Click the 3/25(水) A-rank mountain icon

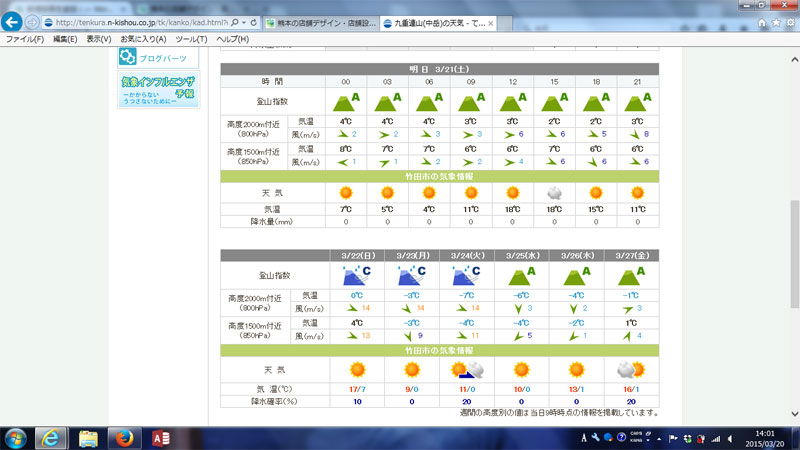point(521,276)
